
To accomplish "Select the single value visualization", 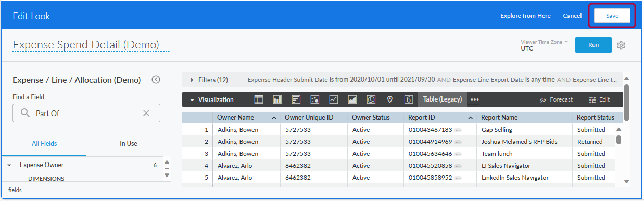I will [409, 99].
